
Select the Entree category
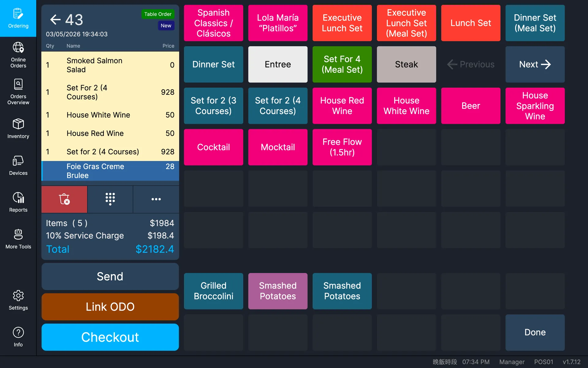point(278,64)
